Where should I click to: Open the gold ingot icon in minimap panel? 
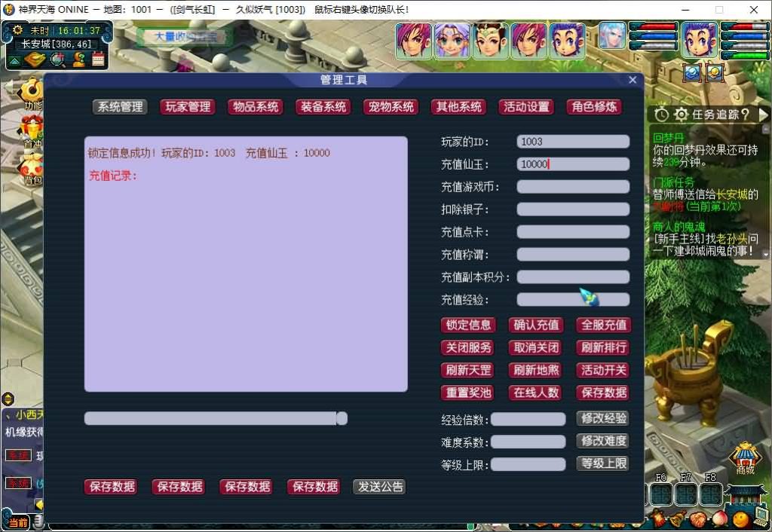point(35,60)
